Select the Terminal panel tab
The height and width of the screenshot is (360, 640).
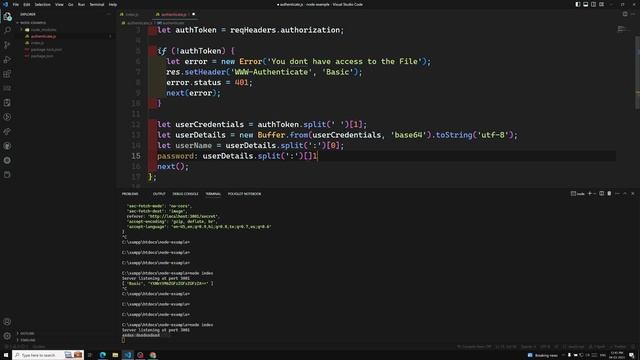213,194
